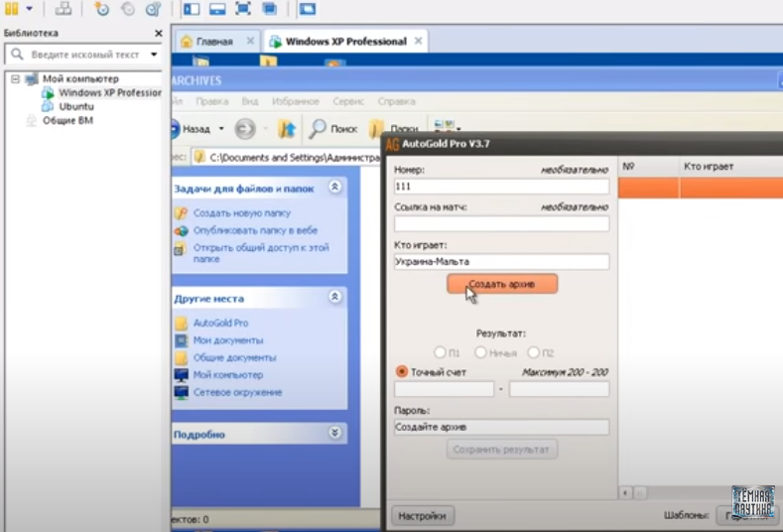783x532 pixels.
Task: Click the horizontal scrollbar in results table
Action: [695, 492]
